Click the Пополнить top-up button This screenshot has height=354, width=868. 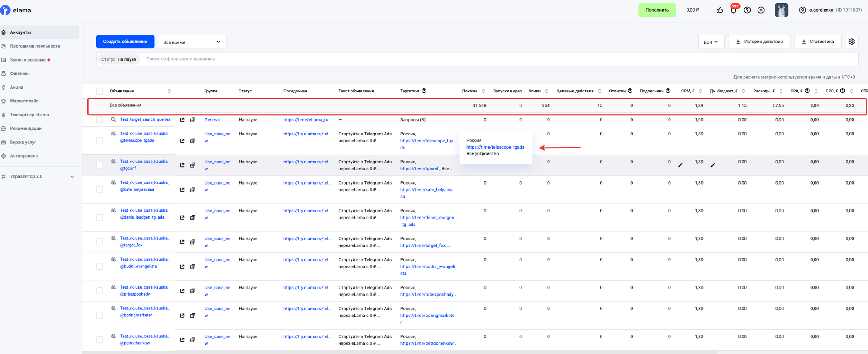coord(657,10)
